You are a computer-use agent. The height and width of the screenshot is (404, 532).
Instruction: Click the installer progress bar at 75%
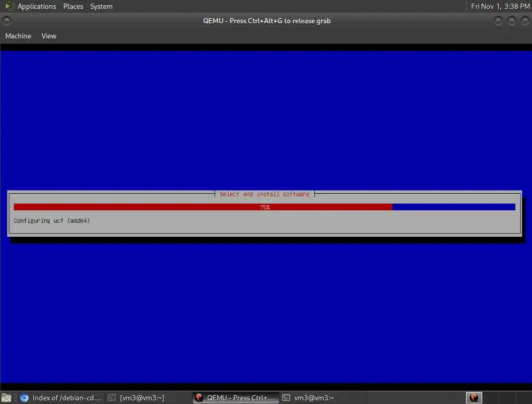tap(264, 207)
